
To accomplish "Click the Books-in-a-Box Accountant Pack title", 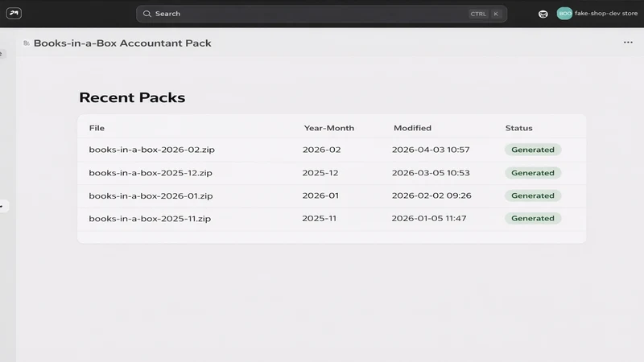I will (x=122, y=43).
